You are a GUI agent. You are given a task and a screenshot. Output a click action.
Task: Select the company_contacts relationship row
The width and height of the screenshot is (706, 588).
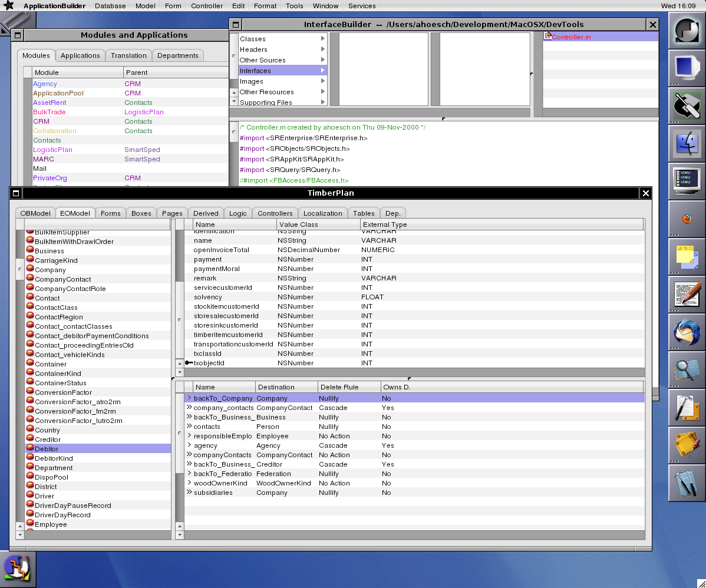[x=414, y=408]
